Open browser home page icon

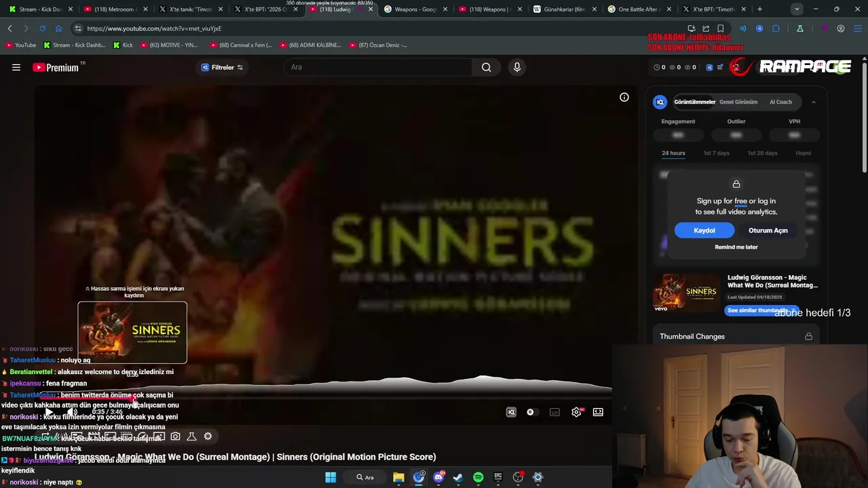[x=58, y=28]
